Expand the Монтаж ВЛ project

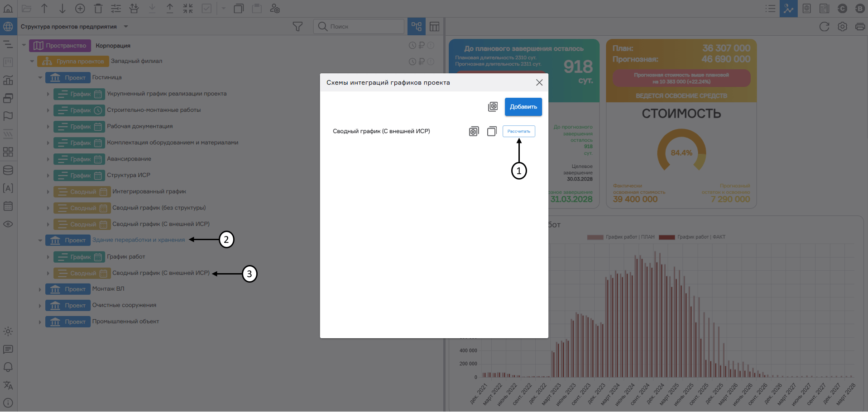pos(40,289)
